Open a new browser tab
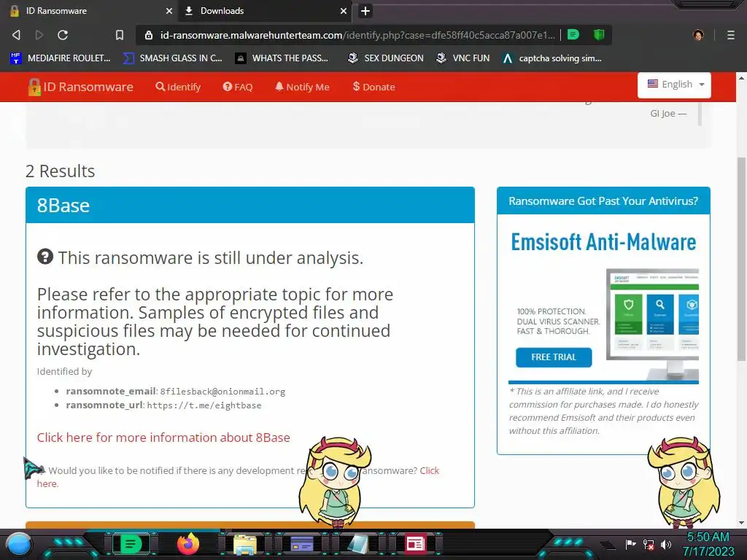 click(365, 11)
